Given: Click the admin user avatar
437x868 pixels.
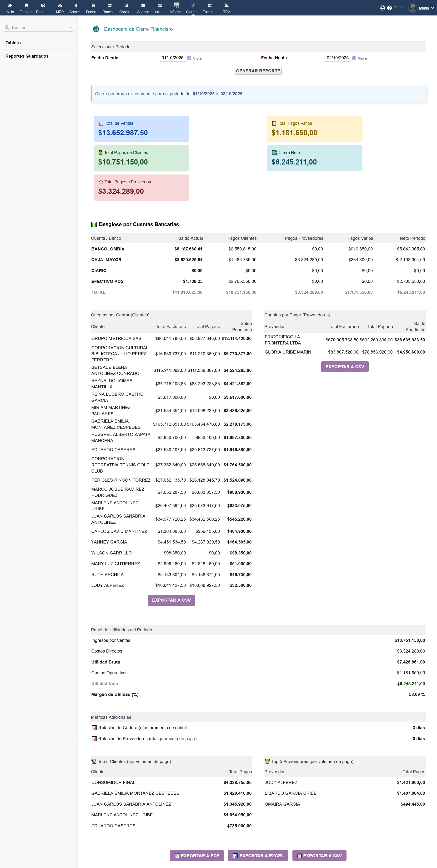Looking at the screenshot, I should [412, 8].
